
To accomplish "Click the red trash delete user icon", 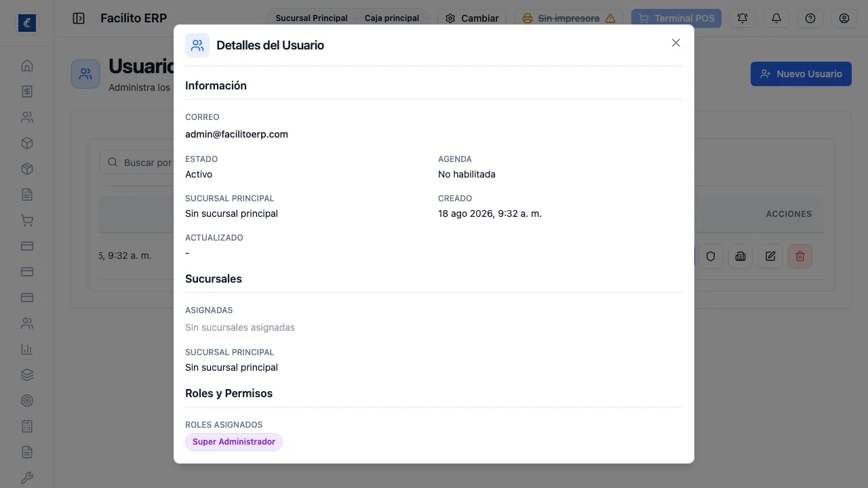I will 800,256.
